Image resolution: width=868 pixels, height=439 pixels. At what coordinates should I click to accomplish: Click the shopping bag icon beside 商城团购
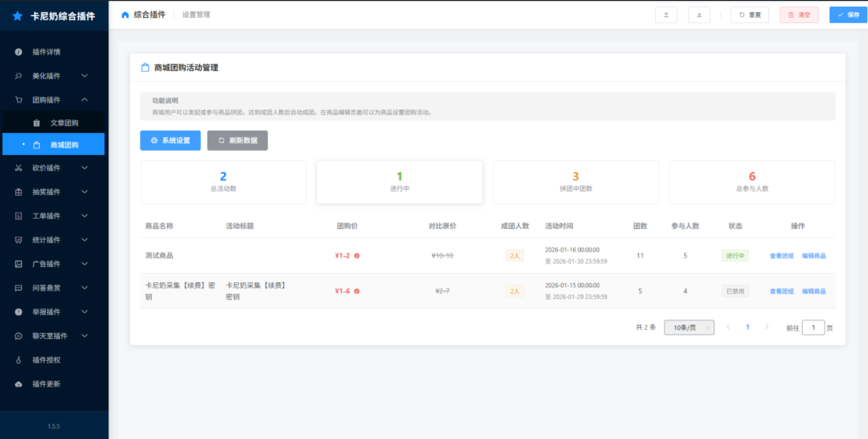tap(36, 145)
